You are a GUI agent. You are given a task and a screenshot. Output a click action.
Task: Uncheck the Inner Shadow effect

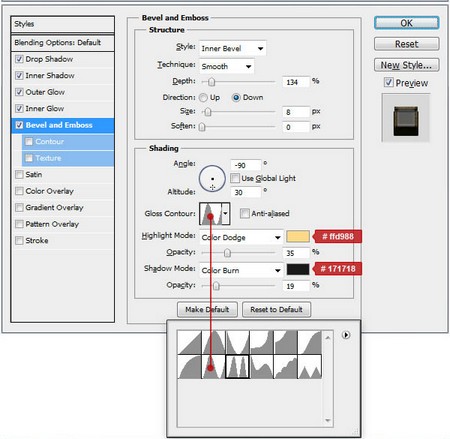pos(19,76)
